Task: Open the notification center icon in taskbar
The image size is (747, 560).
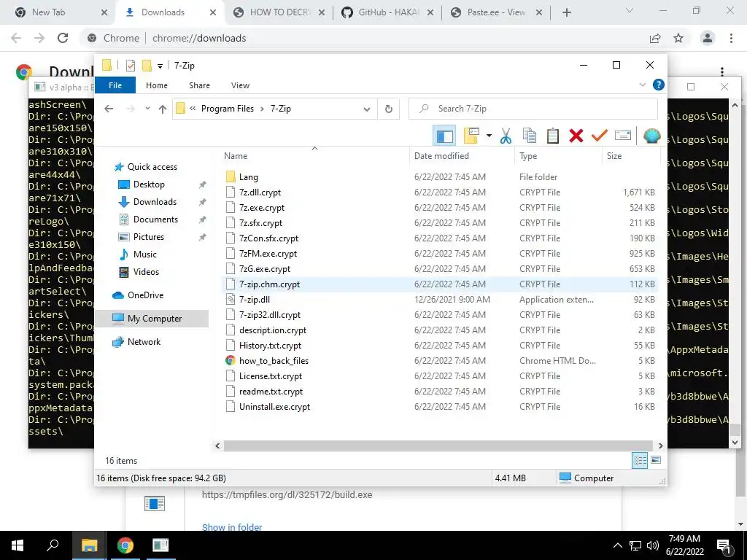Action: click(724, 545)
